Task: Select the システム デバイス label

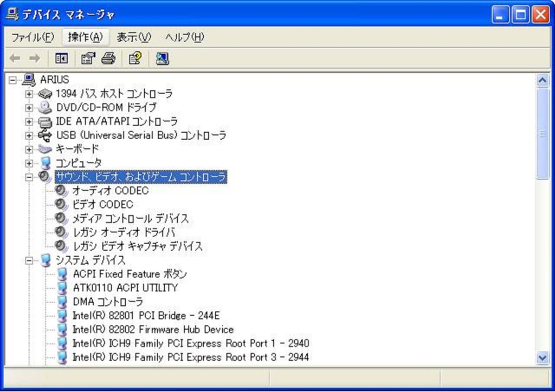Action: tap(91, 260)
